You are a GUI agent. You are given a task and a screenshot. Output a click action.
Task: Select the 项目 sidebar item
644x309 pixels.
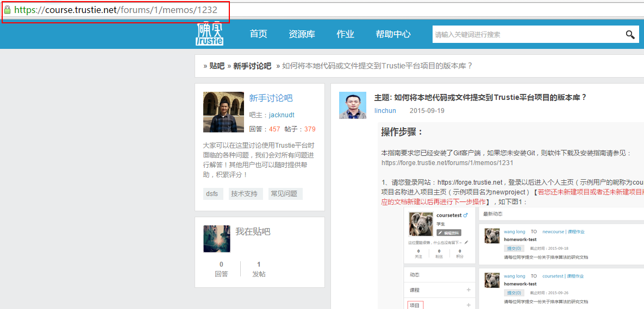click(415, 305)
